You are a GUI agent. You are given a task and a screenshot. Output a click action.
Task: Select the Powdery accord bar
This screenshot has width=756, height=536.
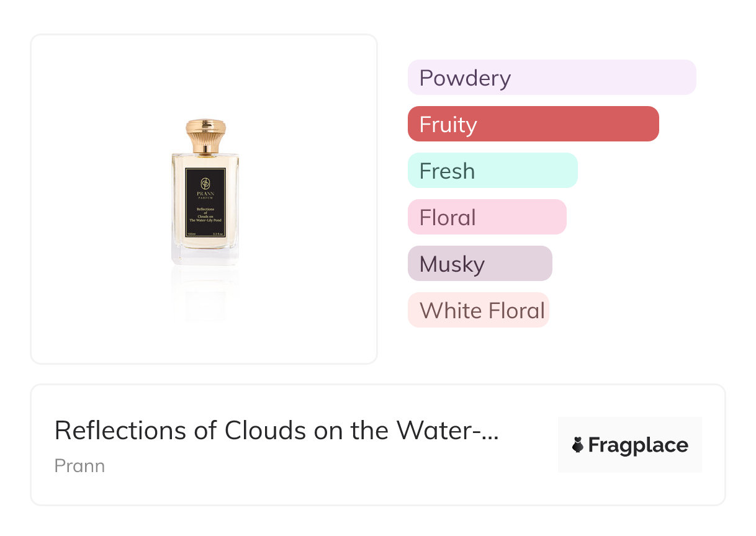(x=551, y=78)
